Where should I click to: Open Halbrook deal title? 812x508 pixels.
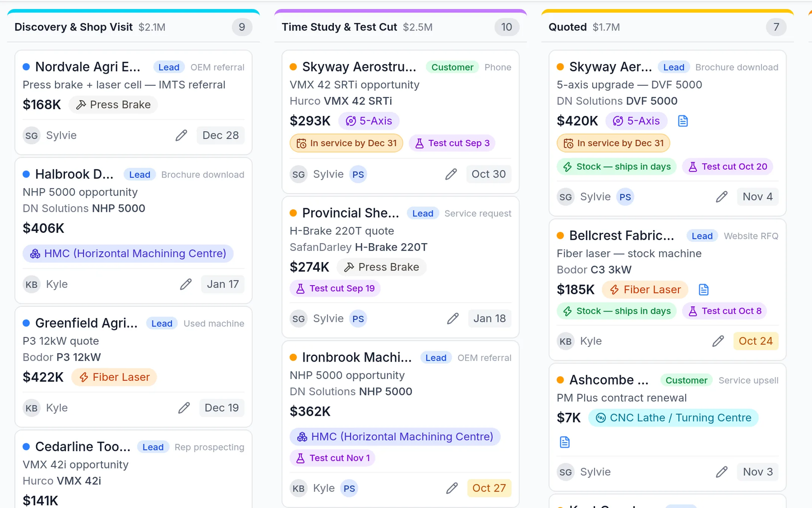tap(74, 174)
